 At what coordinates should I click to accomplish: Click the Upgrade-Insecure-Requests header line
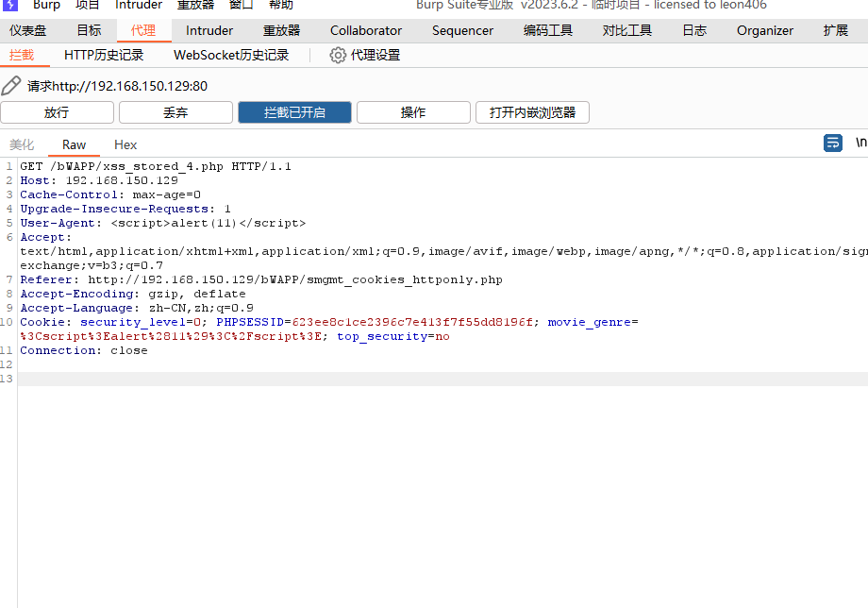click(x=125, y=209)
